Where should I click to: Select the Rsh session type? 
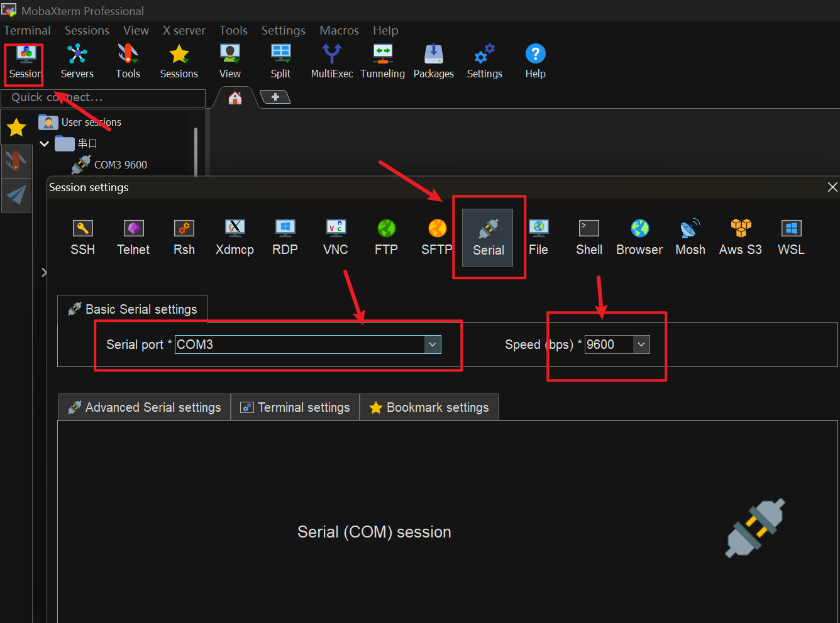(184, 238)
